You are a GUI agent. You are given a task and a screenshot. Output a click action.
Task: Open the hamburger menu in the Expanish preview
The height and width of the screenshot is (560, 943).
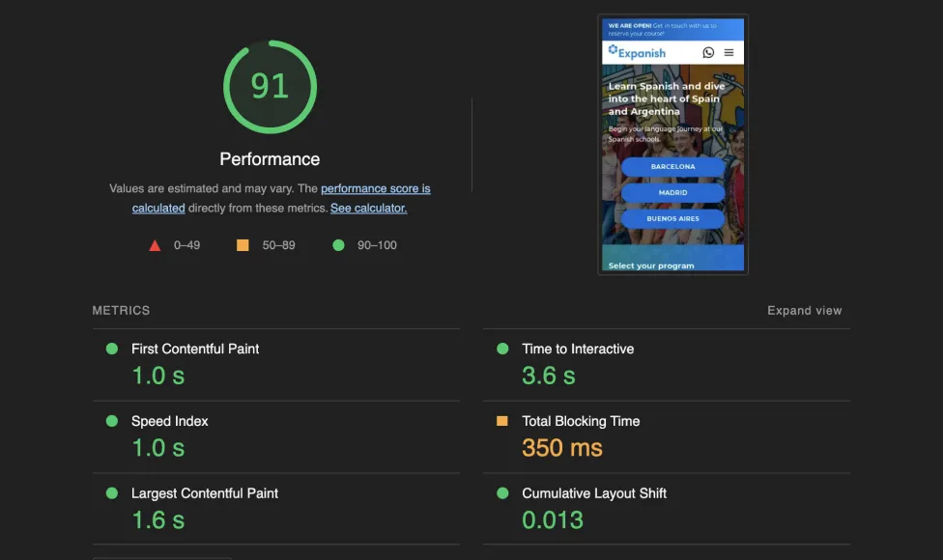click(729, 53)
